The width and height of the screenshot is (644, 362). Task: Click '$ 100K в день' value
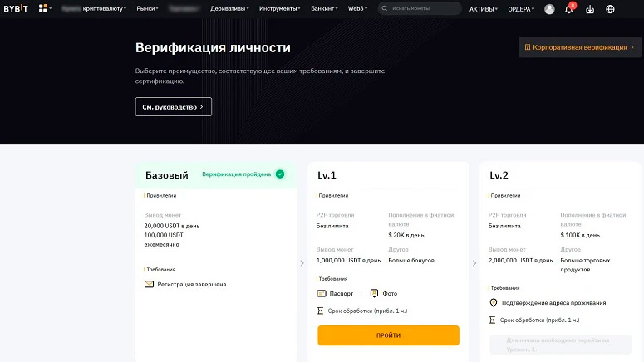pyautogui.click(x=580, y=235)
